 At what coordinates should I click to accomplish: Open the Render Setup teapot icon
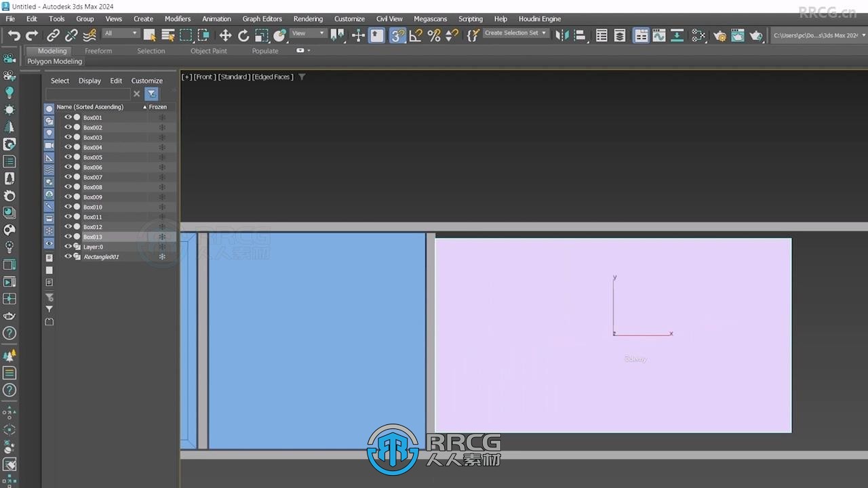(x=720, y=35)
